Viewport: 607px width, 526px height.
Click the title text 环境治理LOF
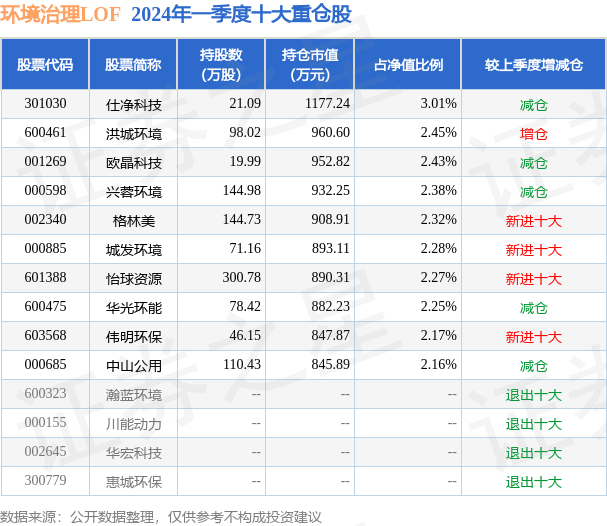[60, 14]
